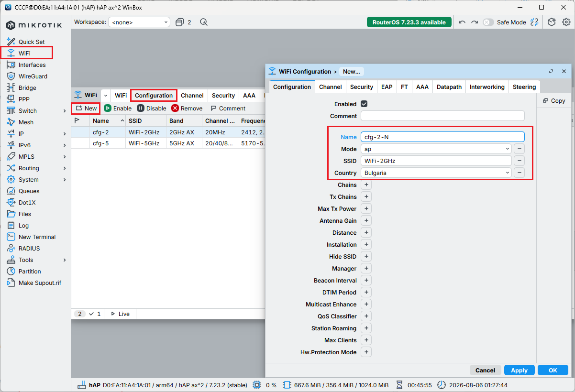Expand the Tools submenu
Viewport: 575px width, 392px height.
pyautogui.click(x=65, y=260)
